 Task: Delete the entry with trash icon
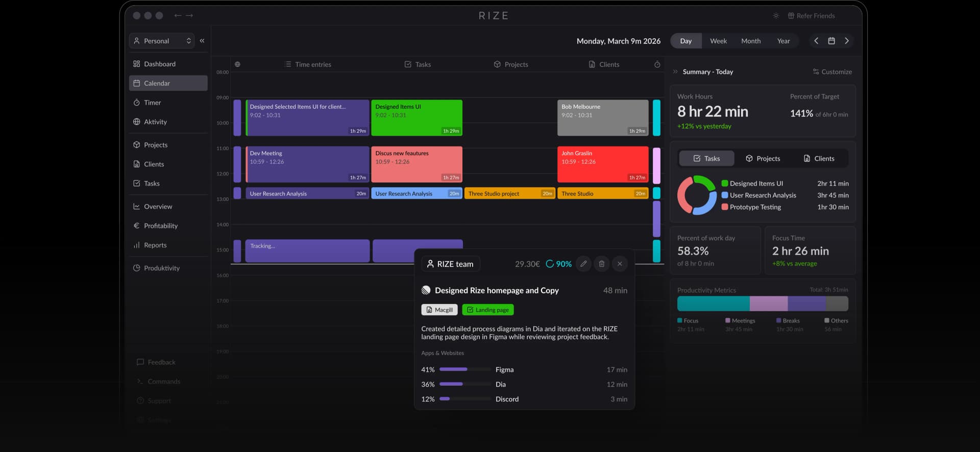pos(602,264)
